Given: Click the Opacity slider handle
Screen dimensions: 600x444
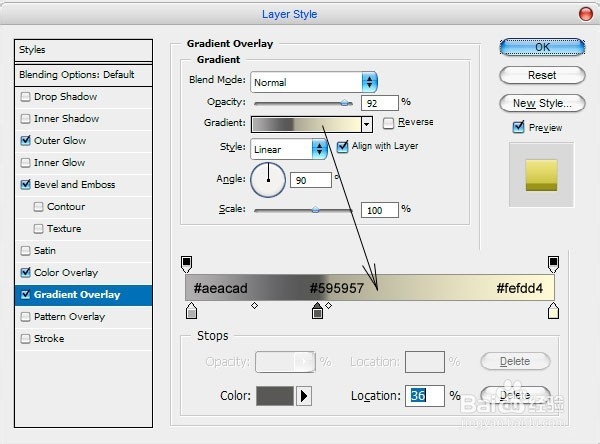Looking at the screenshot, I should [x=345, y=102].
